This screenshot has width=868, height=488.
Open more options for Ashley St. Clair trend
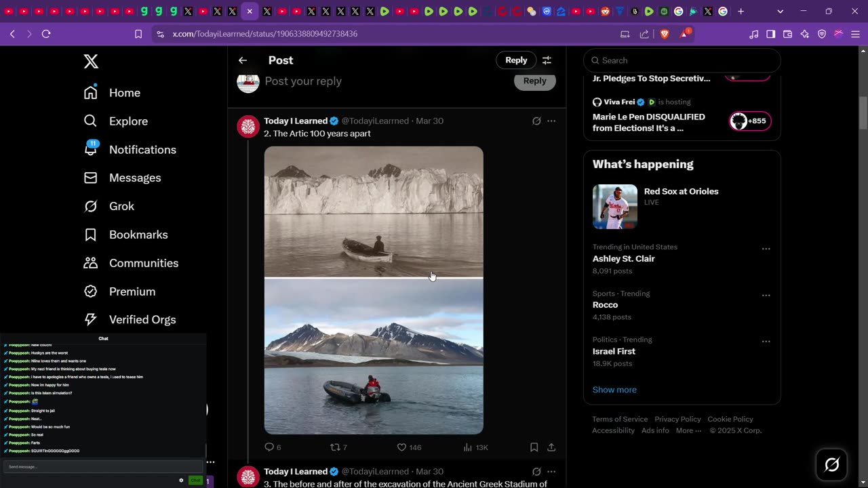tap(766, 249)
